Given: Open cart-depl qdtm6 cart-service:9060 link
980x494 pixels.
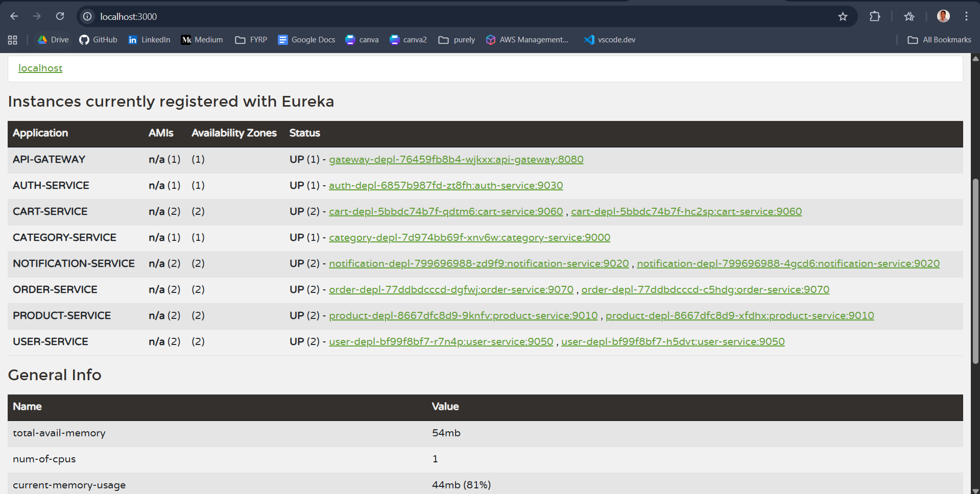Looking at the screenshot, I should pos(446,212).
